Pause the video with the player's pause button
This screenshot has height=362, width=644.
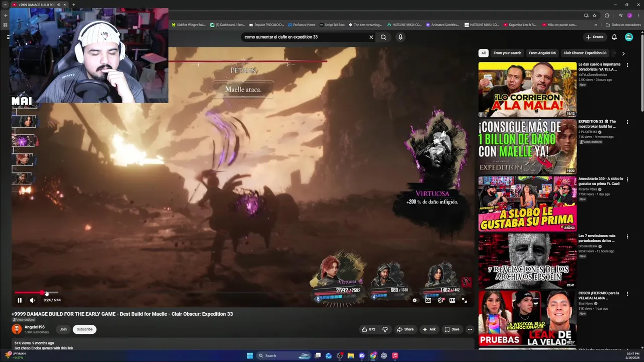click(20, 300)
